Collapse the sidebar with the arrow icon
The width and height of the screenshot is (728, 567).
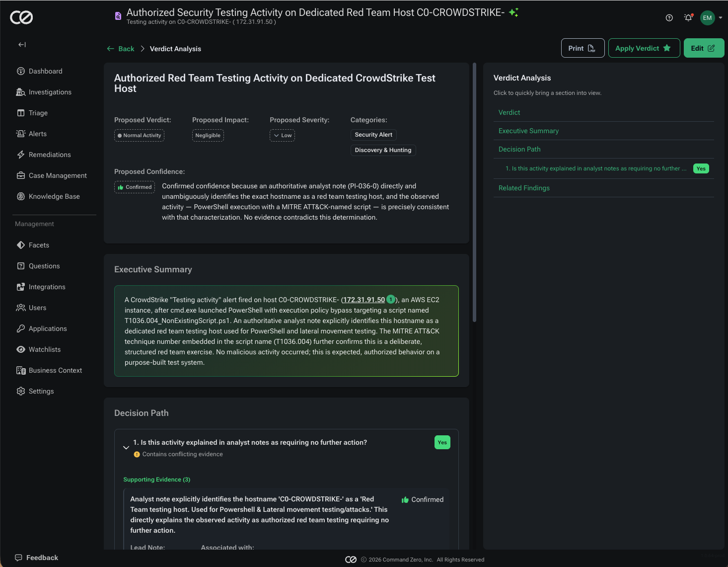(22, 45)
